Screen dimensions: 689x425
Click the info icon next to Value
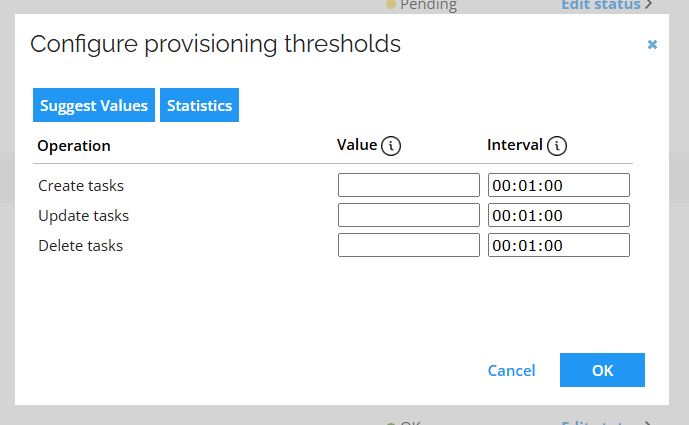tap(392, 146)
